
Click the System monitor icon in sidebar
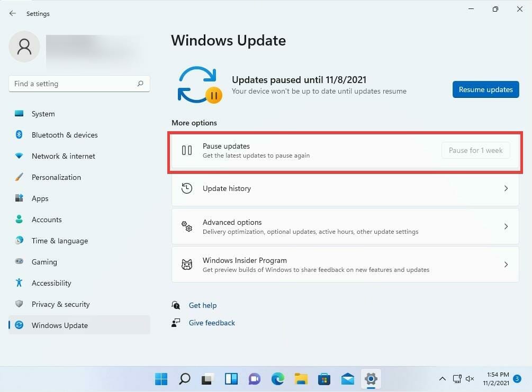[x=19, y=113]
